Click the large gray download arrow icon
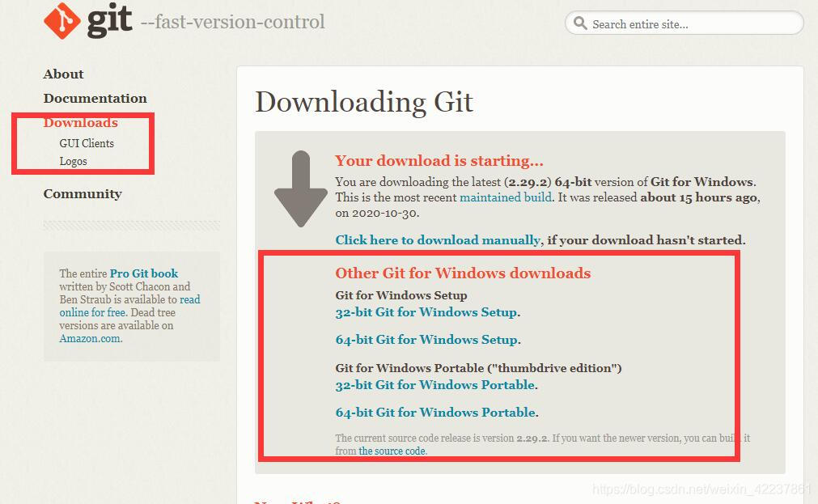The width and height of the screenshot is (818, 504). coord(301,188)
